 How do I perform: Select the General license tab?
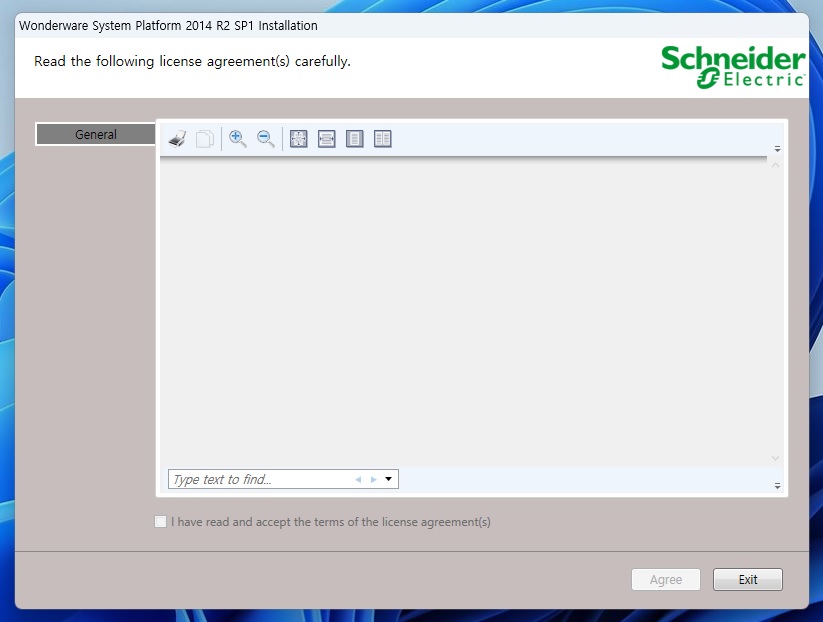(96, 134)
